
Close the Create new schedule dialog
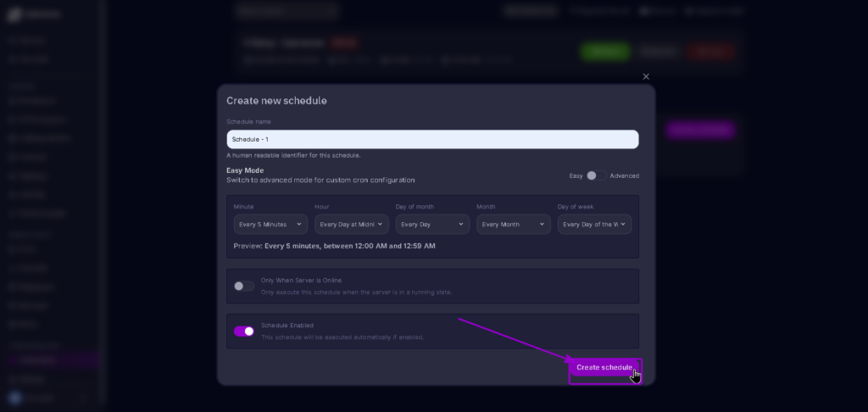click(x=645, y=76)
